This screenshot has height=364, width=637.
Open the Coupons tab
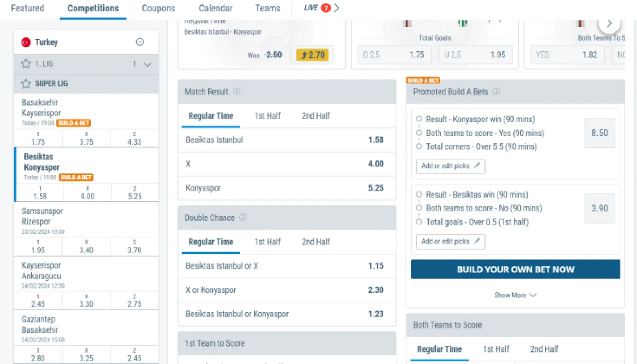tap(158, 8)
